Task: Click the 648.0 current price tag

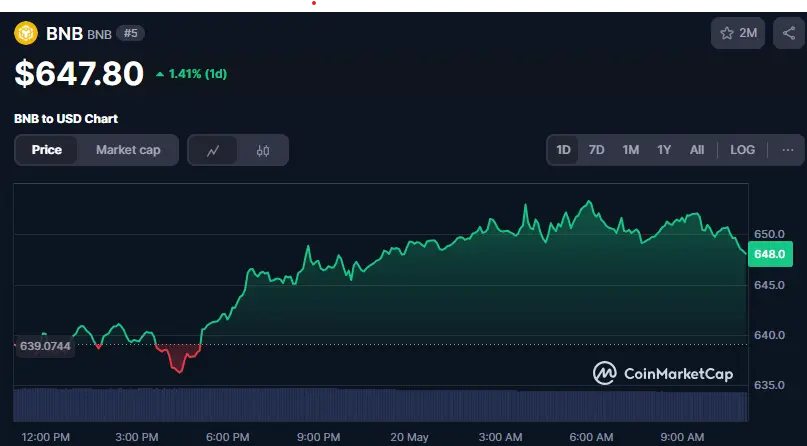Action: tap(770, 254)
